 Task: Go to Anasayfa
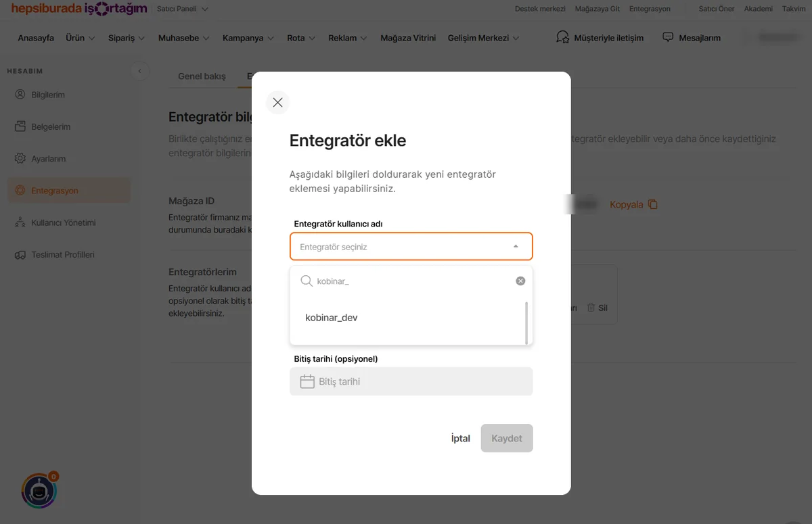pos(36,38)
